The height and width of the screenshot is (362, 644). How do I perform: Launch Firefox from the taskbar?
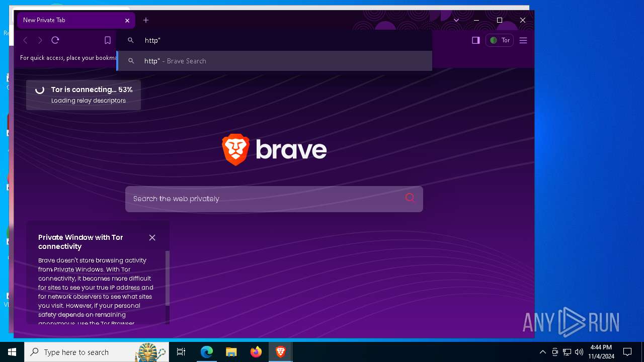pyautogui.click(x=256, y=352)
